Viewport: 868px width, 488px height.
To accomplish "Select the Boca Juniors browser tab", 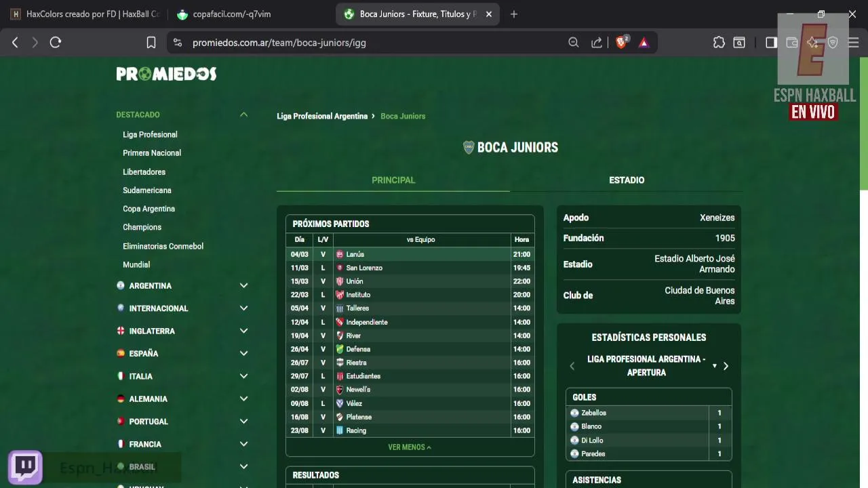I will point(418,14).
